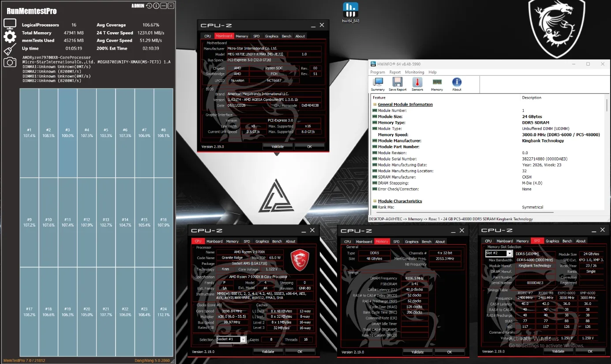Select Graphics tab in CPU-Z SPD window
The height and width of the screenshot is (364, 611).
pos(552,241)
